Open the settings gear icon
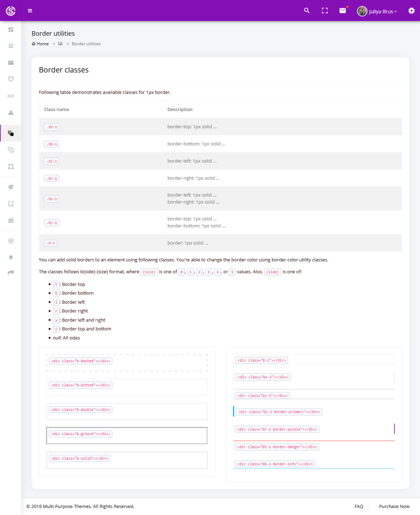 (x=411, y=10)
